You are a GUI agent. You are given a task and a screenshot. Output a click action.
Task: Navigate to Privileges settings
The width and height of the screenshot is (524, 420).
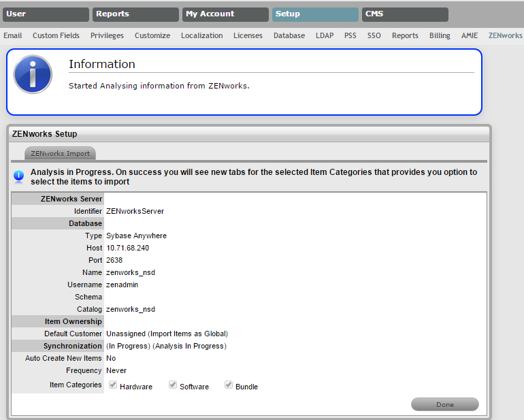(x=107, y=35)
